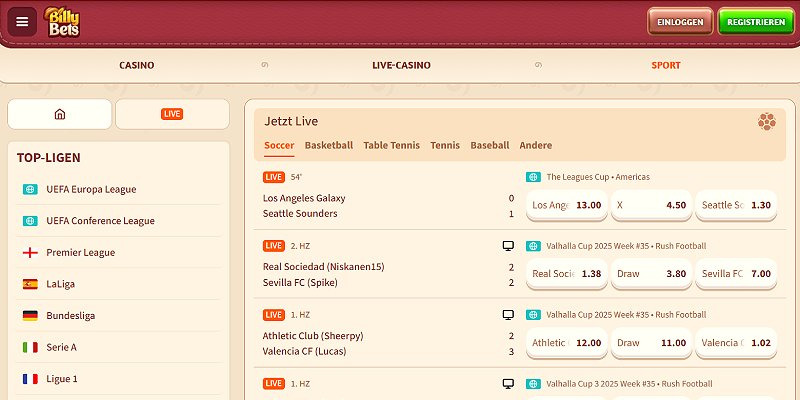Open the LIVE badge button in sidebar
Viewport: 800px width, 400px height.
tap(172, 114)
